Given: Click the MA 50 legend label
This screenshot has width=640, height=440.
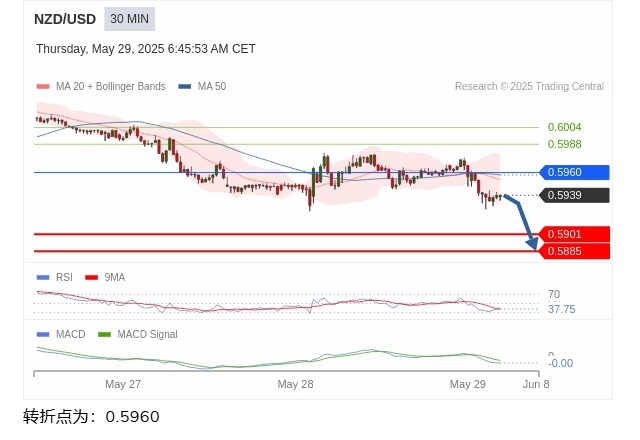Looking at the screenshot, I should 212,87.
